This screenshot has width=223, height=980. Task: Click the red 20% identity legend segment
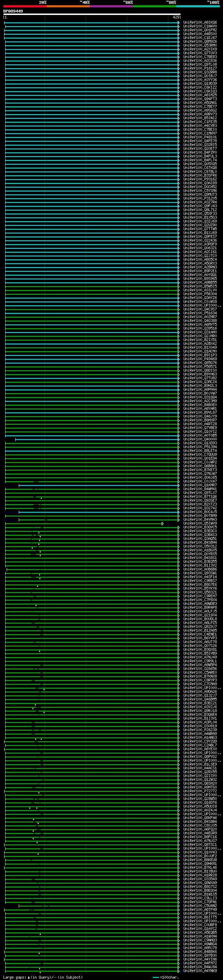[x=25, y=6]
